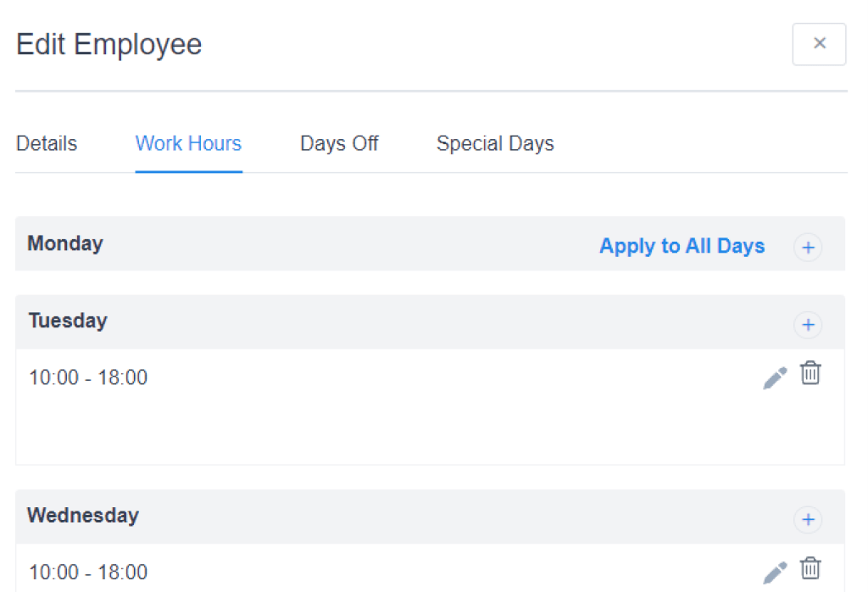Click the Monday day header

pyautogui.click(x=65, y=243)
